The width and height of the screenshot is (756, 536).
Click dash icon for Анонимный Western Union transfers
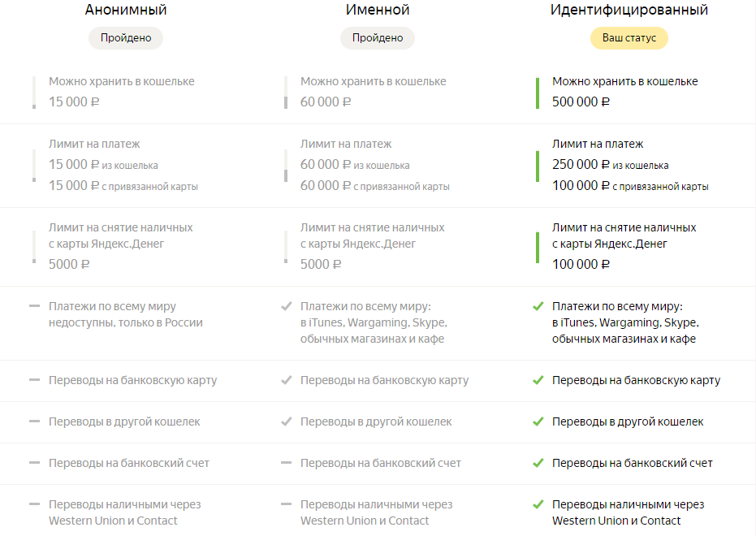pyautogui.click(x=34, y=504)
